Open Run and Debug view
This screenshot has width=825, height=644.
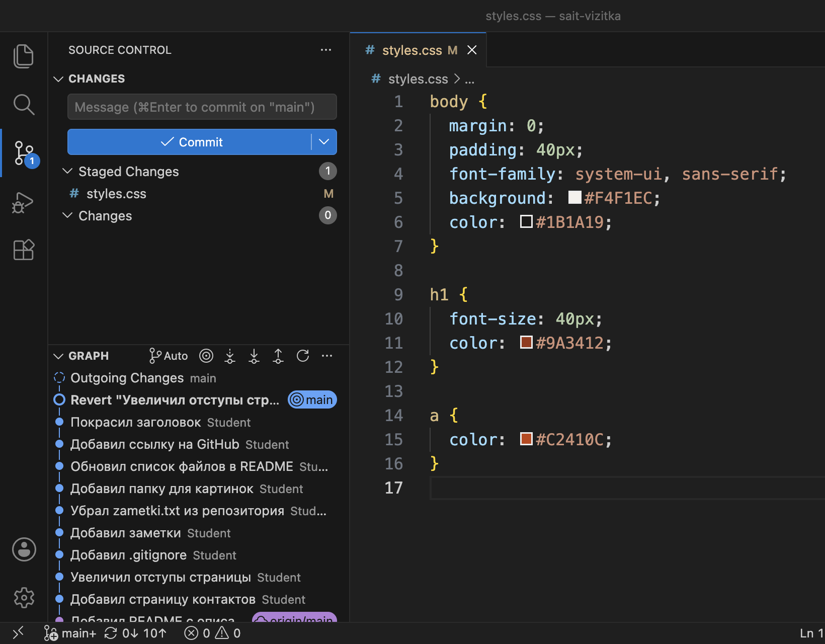(24, 202)
